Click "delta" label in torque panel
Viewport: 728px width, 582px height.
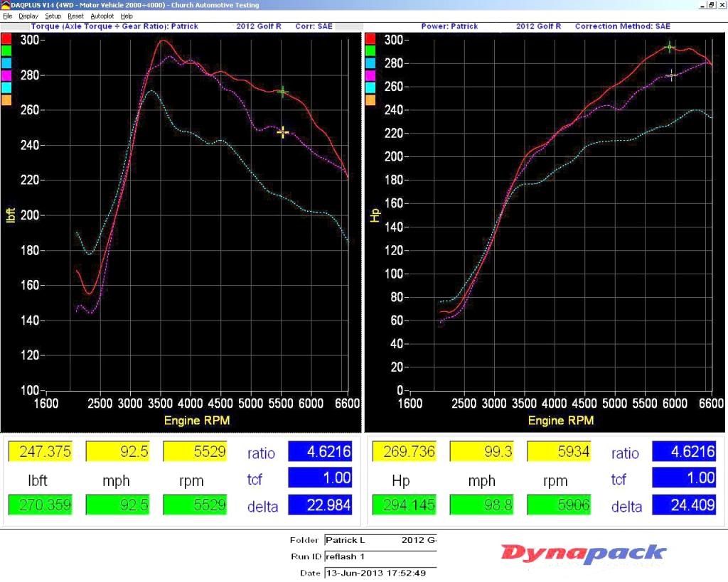click(x=263, y=507)
